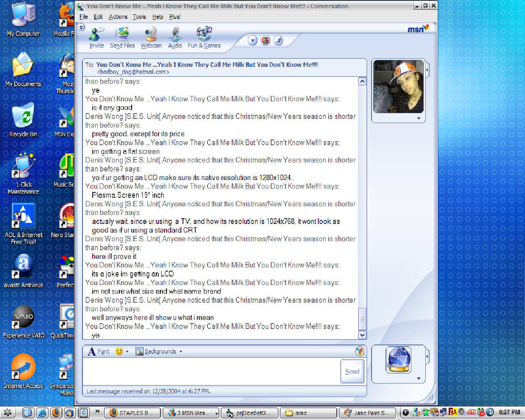The height and width of the screenshot is (420, 525).
Task: Switch to the STAPLES B... taskbar window
Action: pos(132,413)
